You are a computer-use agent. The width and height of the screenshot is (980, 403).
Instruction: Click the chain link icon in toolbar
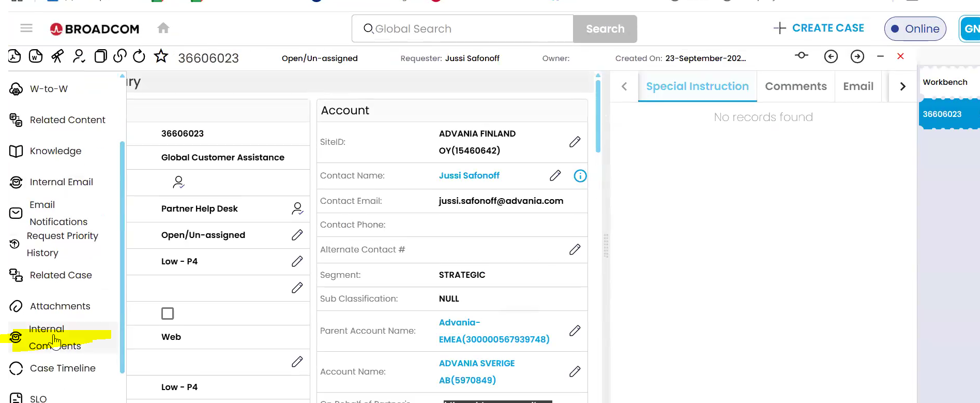coord(120,56)
